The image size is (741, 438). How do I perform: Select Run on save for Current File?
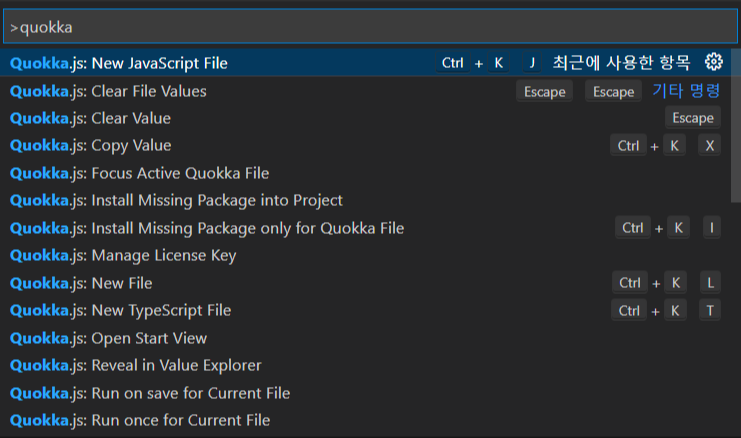(x=365, y=393)
